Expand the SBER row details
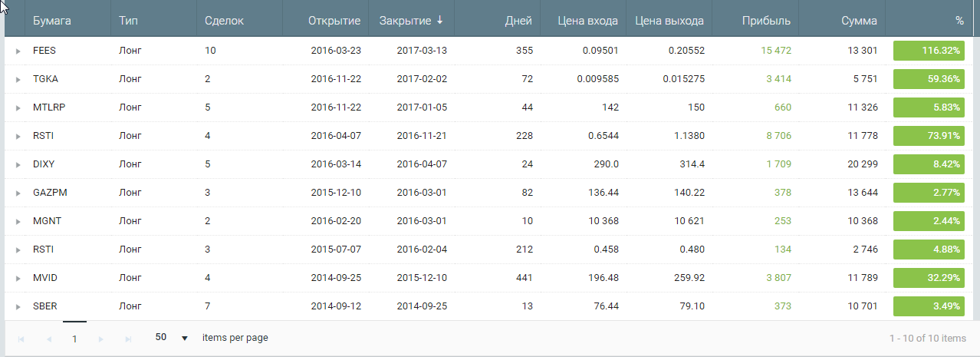Image resolution: width=980 pixels, height=357 pixels. point(18,307)
